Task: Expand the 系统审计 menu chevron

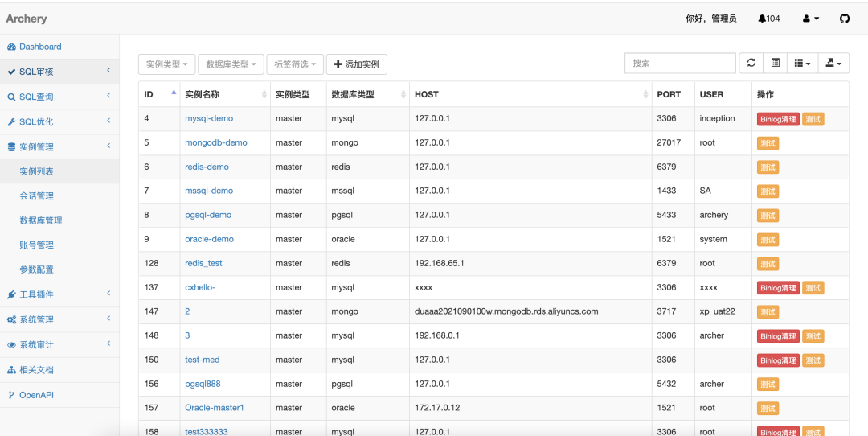Action: pyautogui.click(x=108, y=343)
